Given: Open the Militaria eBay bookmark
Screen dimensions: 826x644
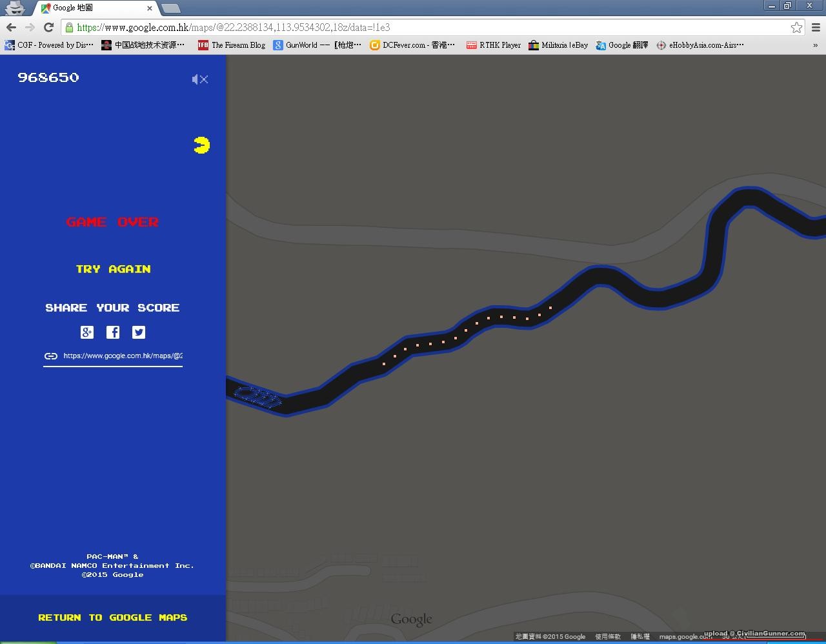Looking at the screenshot, I should click(558, 45).
